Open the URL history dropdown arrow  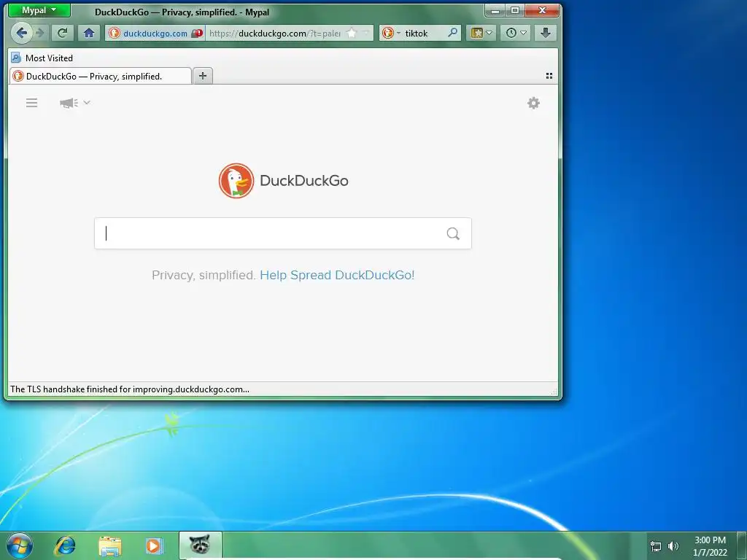(x=366, y=33)
